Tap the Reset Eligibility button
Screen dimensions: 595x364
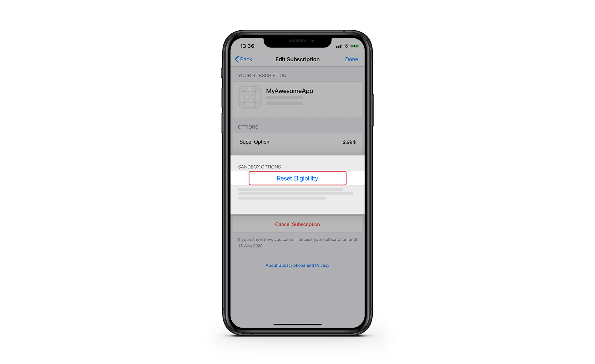297,178
